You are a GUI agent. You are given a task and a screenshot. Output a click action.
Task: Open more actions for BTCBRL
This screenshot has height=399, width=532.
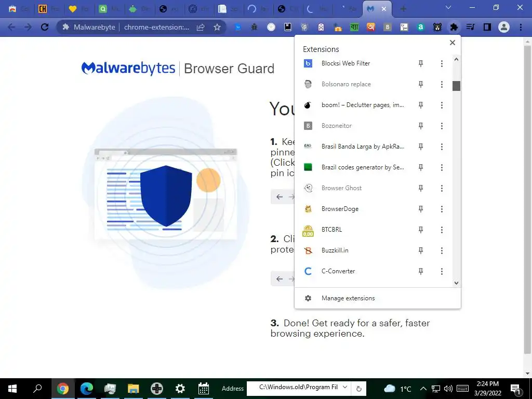click(442, 230)
